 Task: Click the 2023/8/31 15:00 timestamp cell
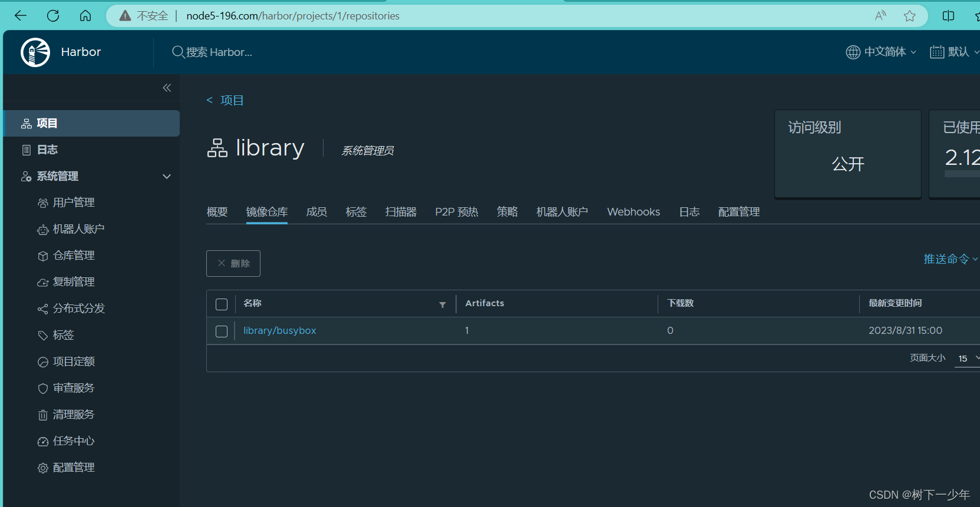click(x=905, y=331)
